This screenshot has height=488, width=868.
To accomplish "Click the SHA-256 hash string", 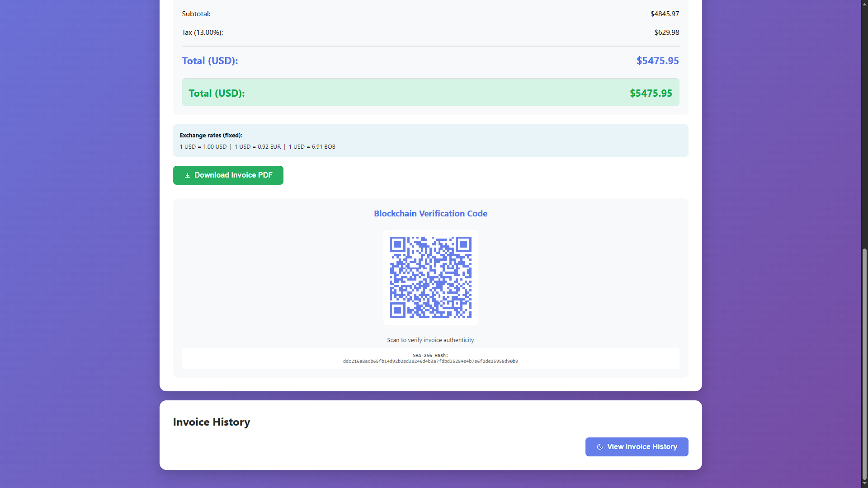I will pos(430,361).
